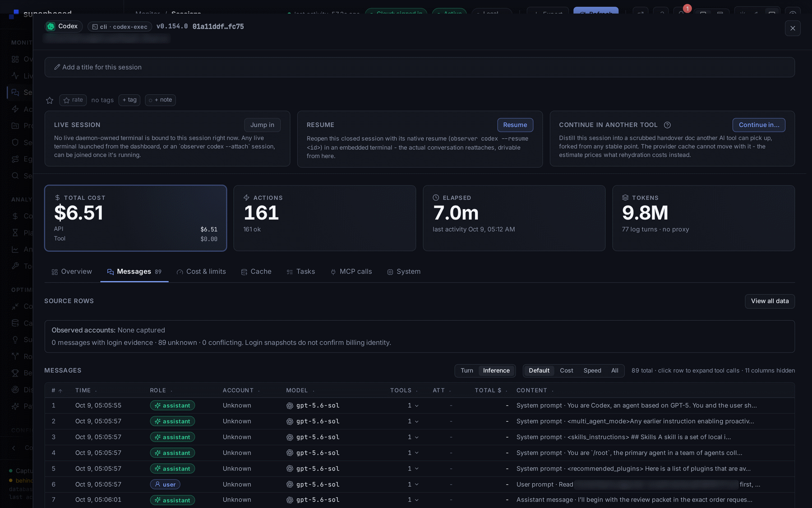This screenshot has width=812, height=508.
Task: Click the star favorite icon
Action: [x=50, y=100]
